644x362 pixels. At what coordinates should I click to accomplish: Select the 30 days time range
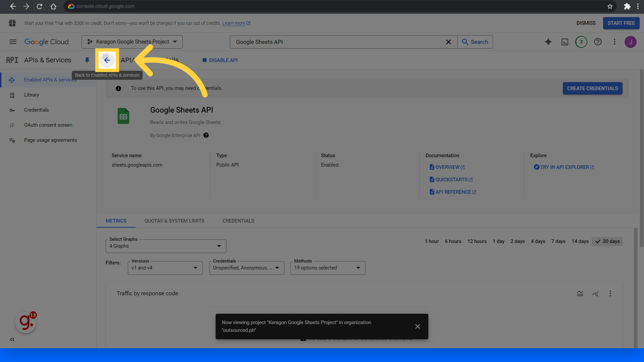(x=607, y=241)
